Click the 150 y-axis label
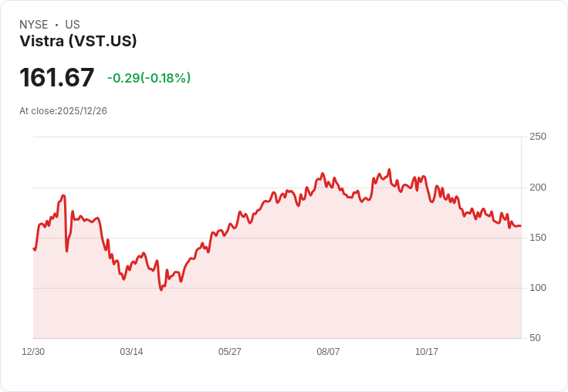Screen dimensions: 568x392 coord(538,238)
